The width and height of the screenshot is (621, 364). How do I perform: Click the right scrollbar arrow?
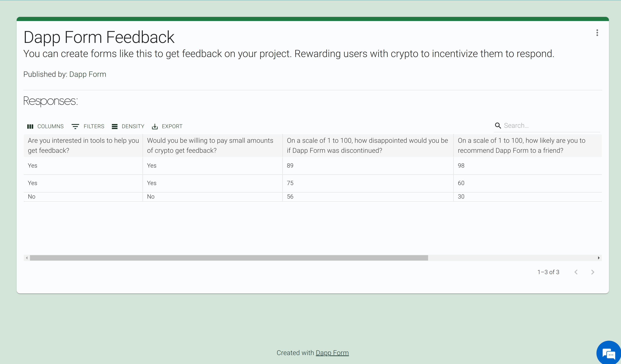coord(599,258)
